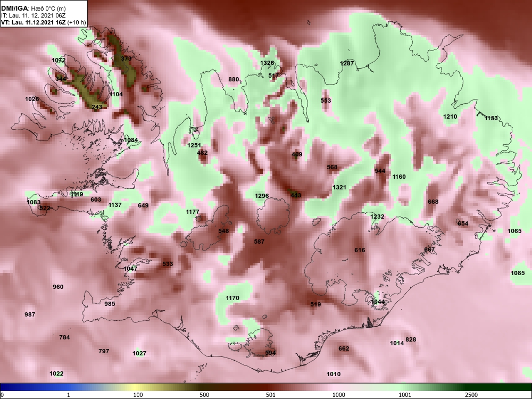Click the map value 1083
The width and height of the screenshot is (532, 399).
coord(34,202)
